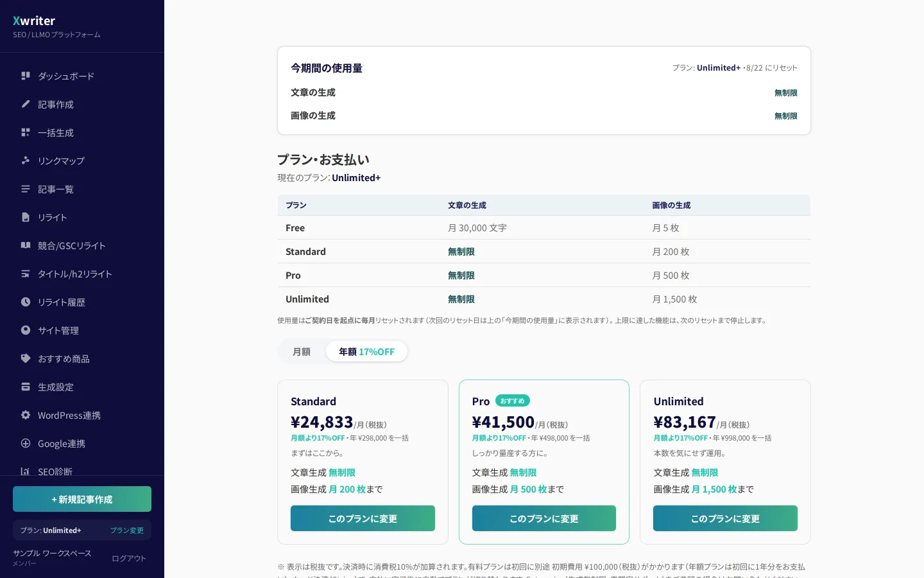Switch billing to 月額 tab
Viewport: 924px width, 578px height.
point(302,351)
